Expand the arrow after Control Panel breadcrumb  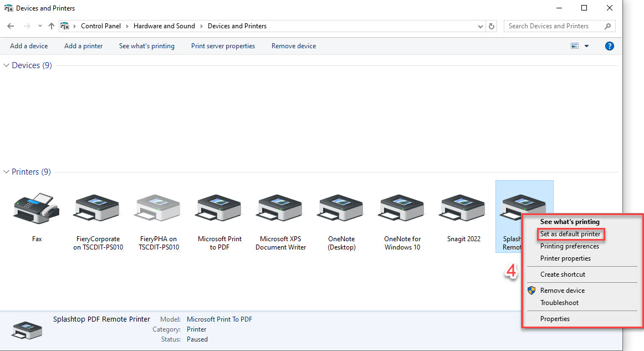point(127,26)
